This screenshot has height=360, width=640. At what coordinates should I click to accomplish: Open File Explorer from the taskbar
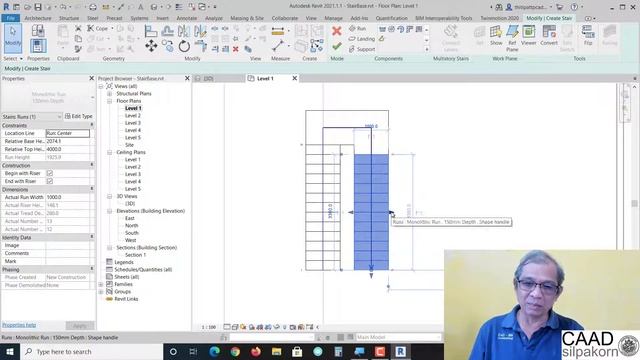276,351
